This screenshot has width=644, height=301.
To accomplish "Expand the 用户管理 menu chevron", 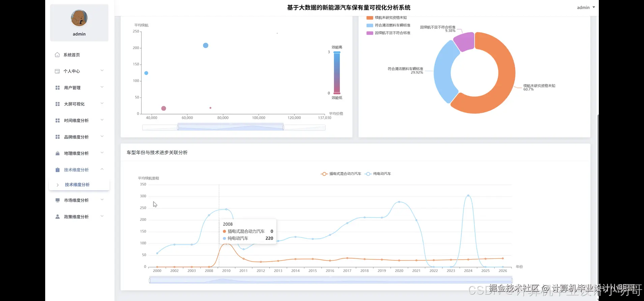I will 102,87.
